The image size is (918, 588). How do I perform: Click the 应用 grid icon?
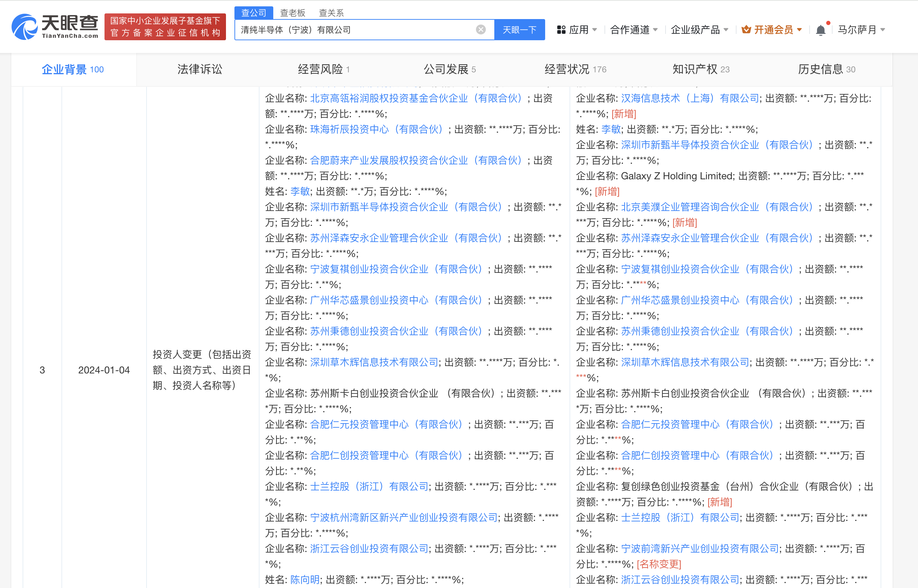tap(561, 30)
